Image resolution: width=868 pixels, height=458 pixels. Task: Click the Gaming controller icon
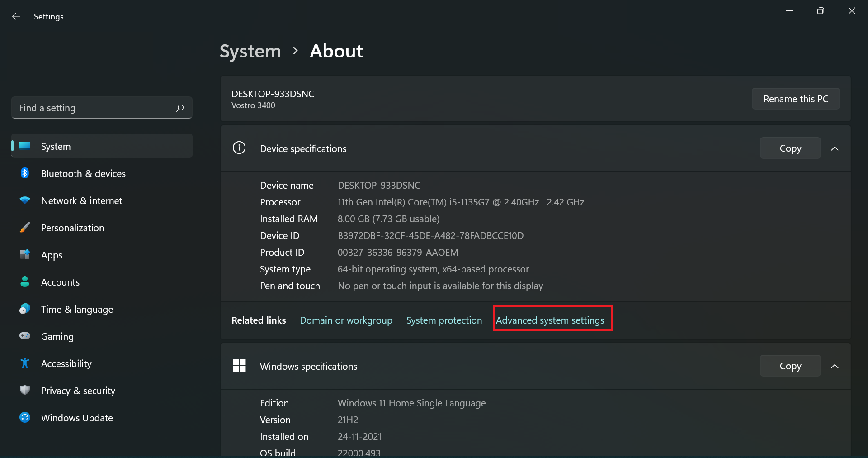25,336
